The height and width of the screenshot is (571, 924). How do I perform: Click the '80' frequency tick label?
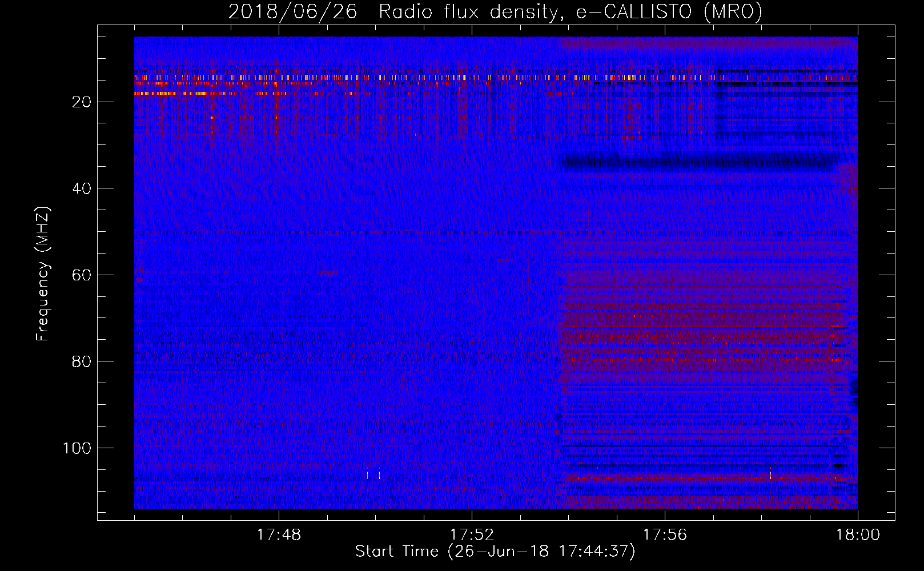coord(82,361)
